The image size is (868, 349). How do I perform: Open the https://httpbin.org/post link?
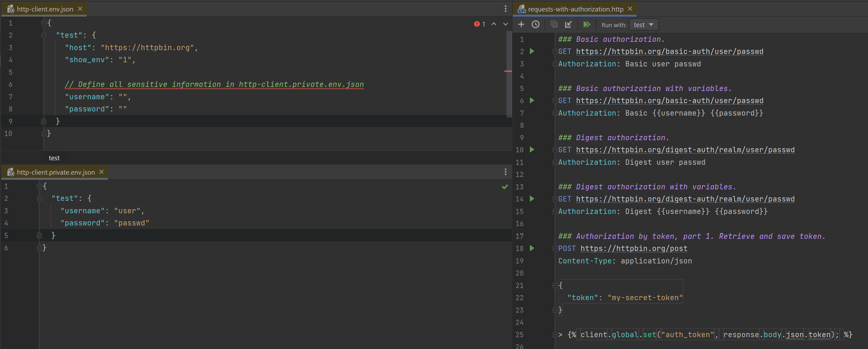[x=634, y=248]
